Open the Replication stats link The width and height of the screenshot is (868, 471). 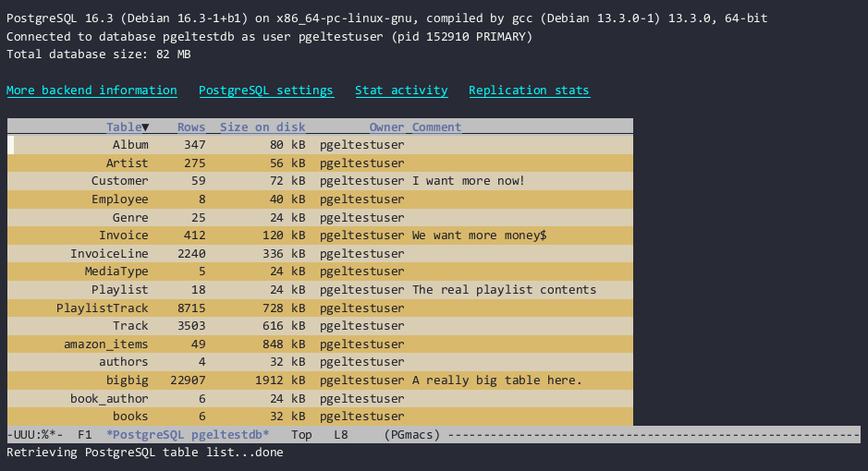pyautogui.click(x=530, y=91)
